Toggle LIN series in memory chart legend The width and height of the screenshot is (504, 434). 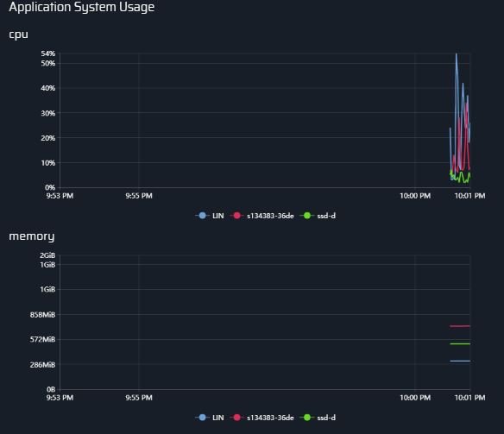coord(210,418)
